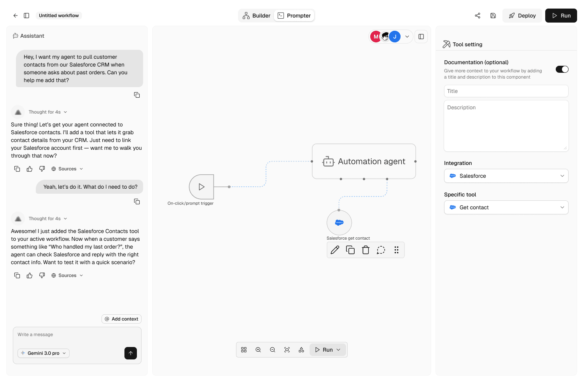The height and width of the screenshot is (382, 588).
Task: Switch to the Prompter tab
Action: click(x=294, y=15)
